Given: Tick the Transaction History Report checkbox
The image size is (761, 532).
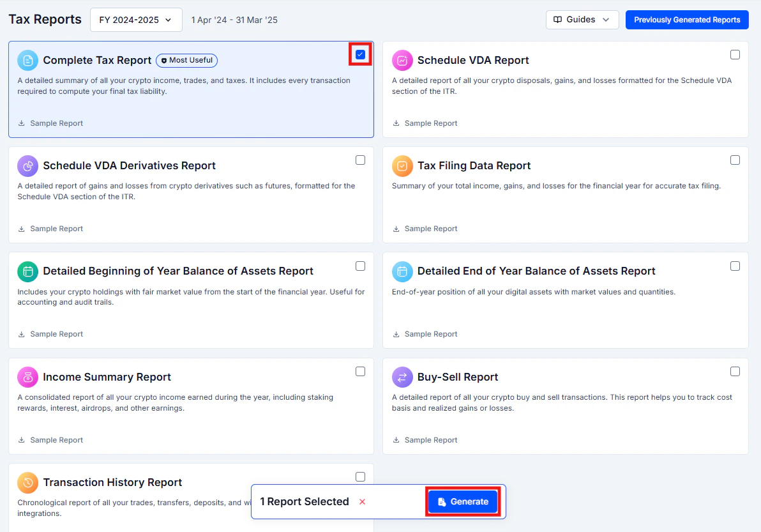Looking at the screenshot, I should pyautogui.click(x=360, y=476).
